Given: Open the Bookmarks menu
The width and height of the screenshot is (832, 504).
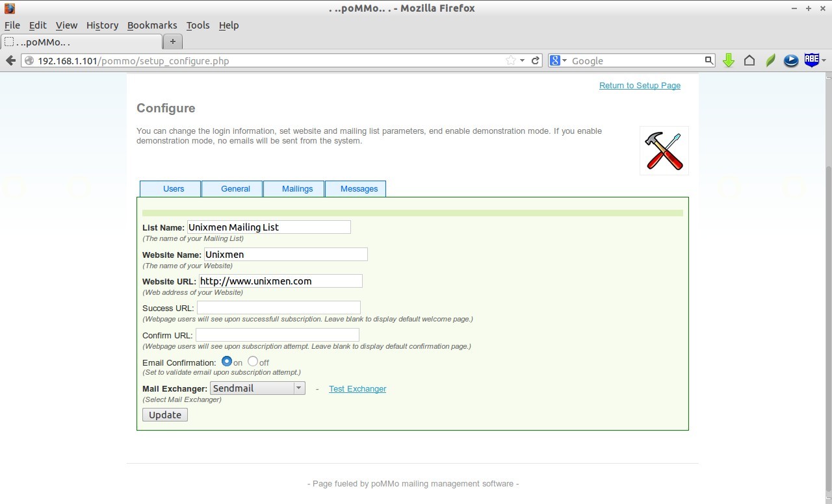Looking at the screenshot, I should click(152, 25).
